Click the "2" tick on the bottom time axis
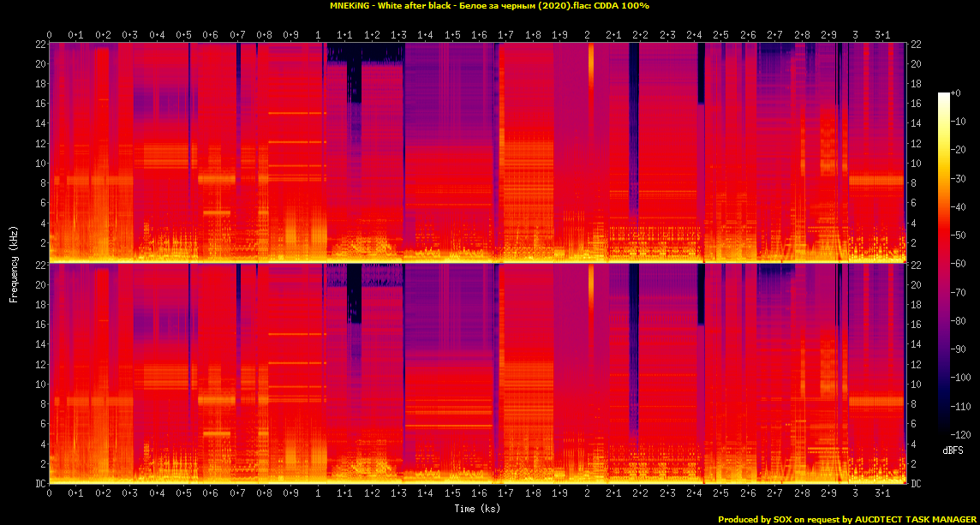Viewport: 980px width, 525px height. [587, 492]
